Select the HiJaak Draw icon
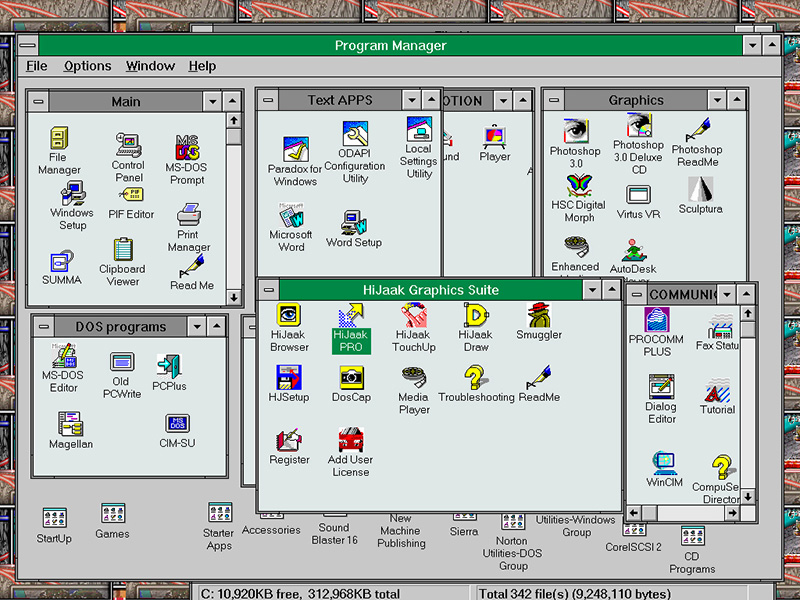Image resolution: width=800 pixels, height=600 pixels. [476, 315]
